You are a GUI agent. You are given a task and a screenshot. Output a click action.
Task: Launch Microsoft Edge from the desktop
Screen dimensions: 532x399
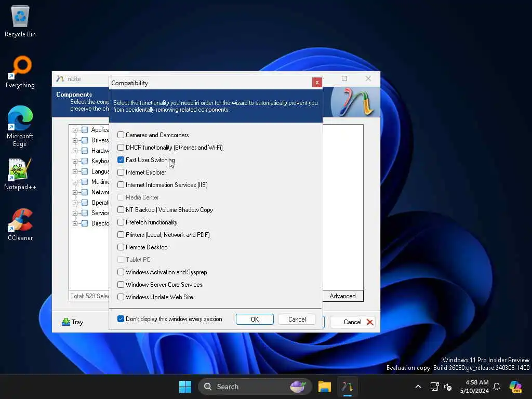click(x=20, y=126)
